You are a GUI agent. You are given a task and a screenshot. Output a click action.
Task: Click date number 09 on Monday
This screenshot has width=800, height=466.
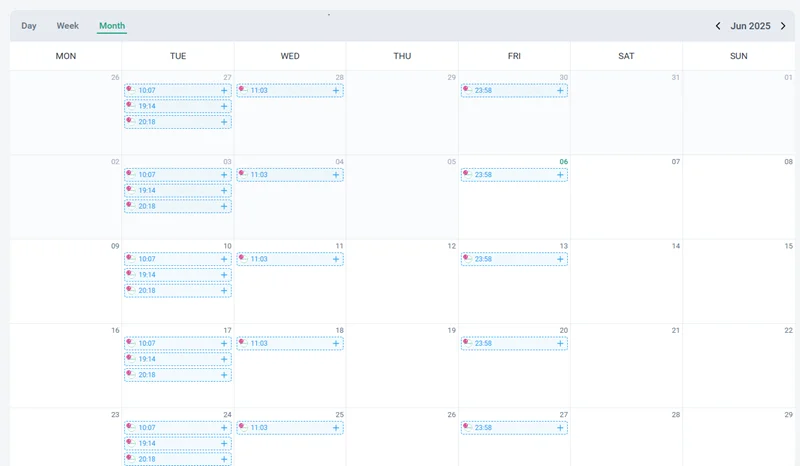tap(115, 246)
